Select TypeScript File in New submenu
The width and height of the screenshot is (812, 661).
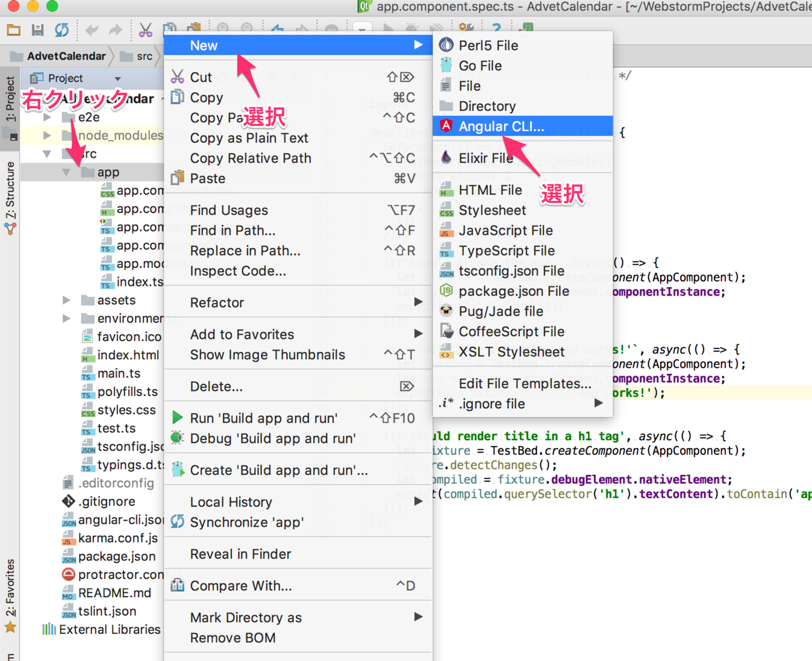[x=523, y=250]
